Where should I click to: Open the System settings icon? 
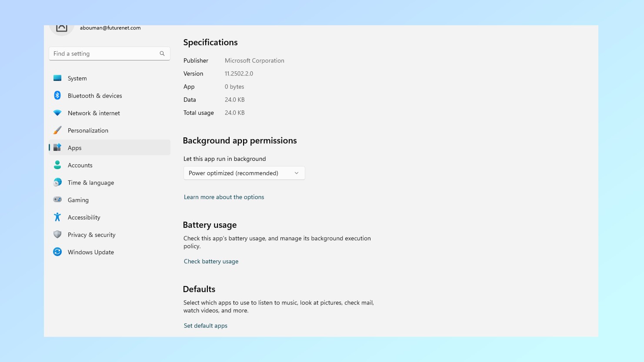click(57, 78)
